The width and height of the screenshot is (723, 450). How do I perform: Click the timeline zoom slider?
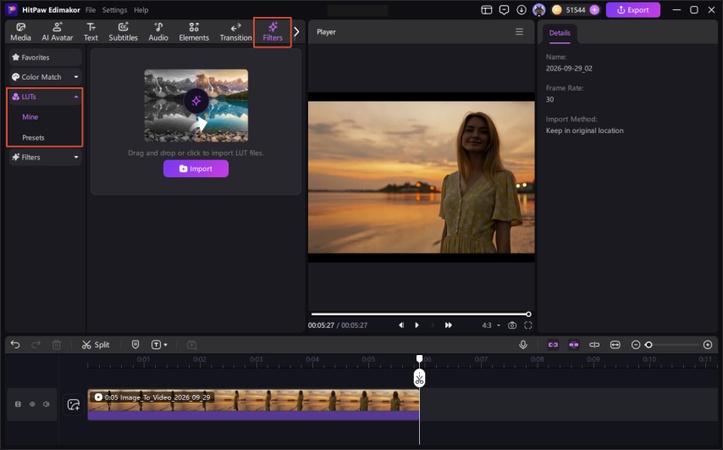(674, 344)
